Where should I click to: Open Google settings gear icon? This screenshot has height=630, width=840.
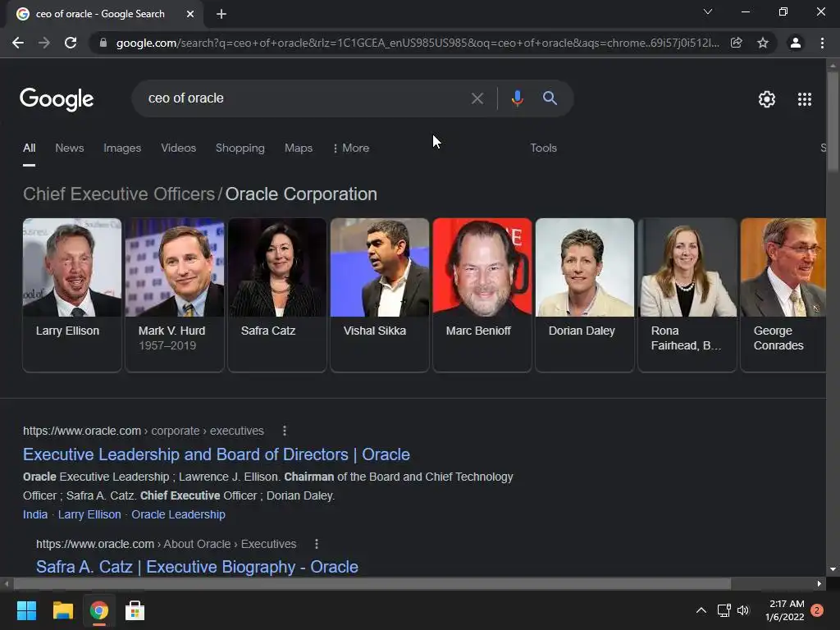[x=767, y=99]
